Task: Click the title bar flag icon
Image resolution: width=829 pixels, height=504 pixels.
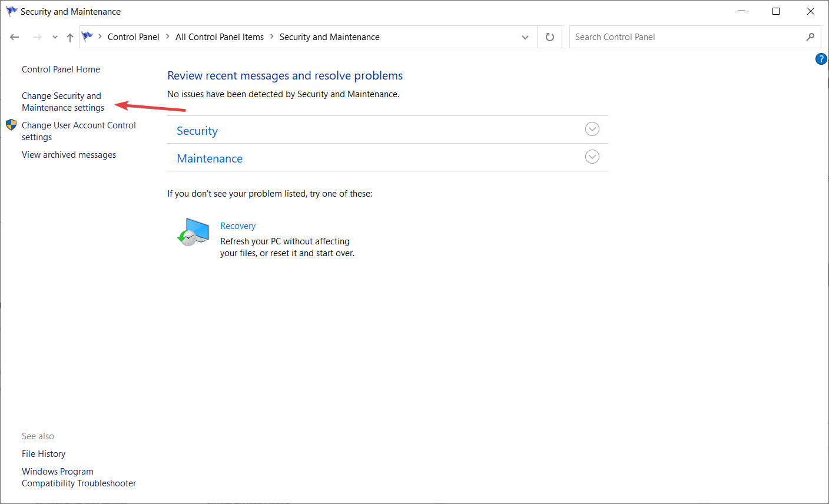Action: (11, 11)
